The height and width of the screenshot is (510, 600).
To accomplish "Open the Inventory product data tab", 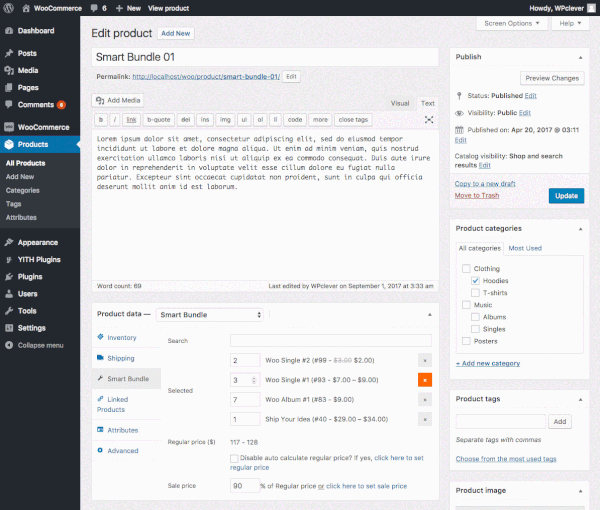I will coord(126,337).
